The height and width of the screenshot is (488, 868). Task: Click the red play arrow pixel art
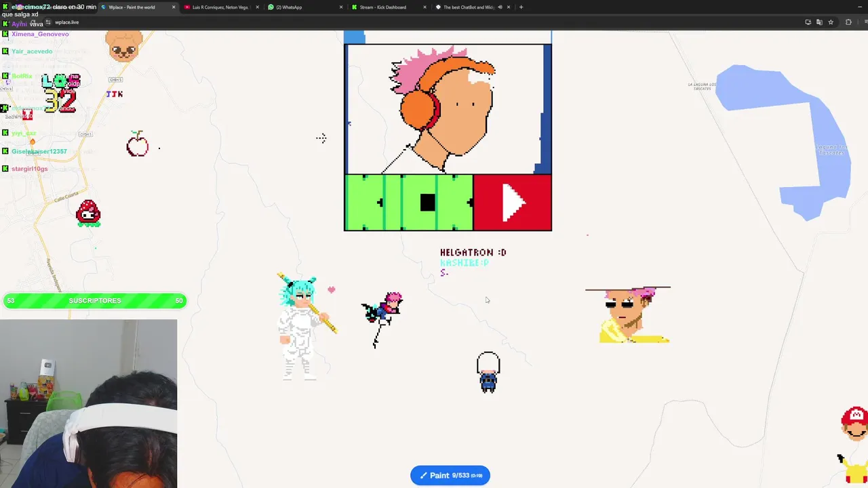(x=513, y=202)
